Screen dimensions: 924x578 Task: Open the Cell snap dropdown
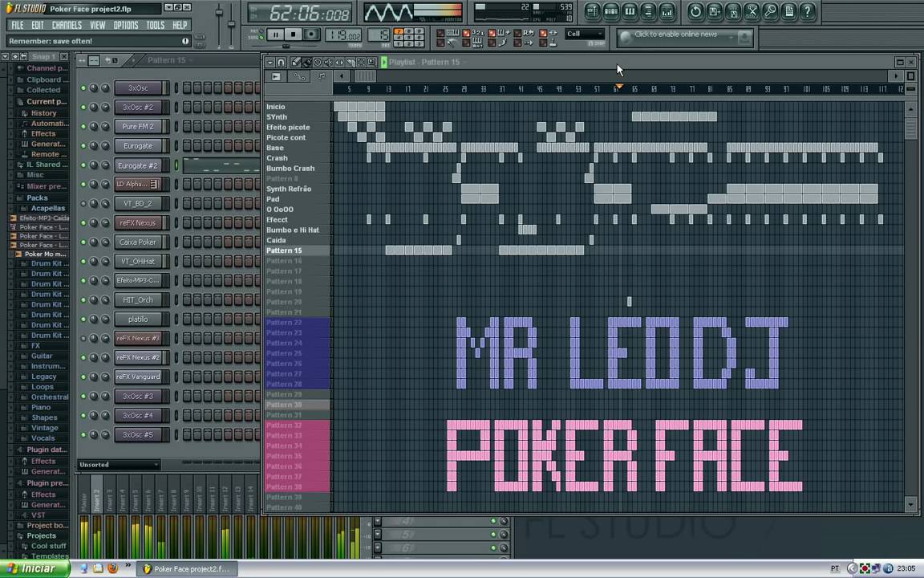[585, 35]
